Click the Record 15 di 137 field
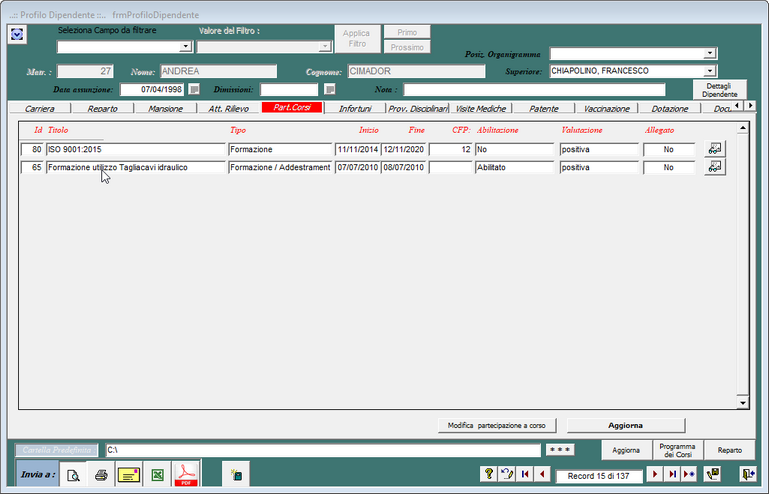 (x=598, y=476)
